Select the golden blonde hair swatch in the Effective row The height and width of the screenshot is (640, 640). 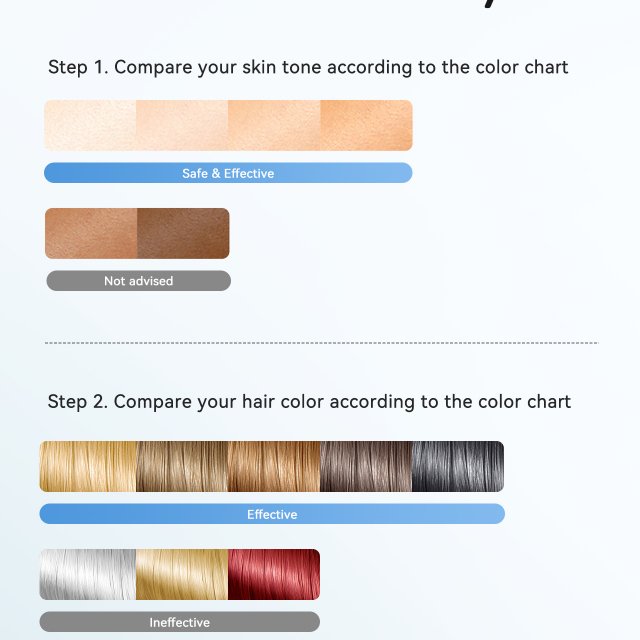88,466
